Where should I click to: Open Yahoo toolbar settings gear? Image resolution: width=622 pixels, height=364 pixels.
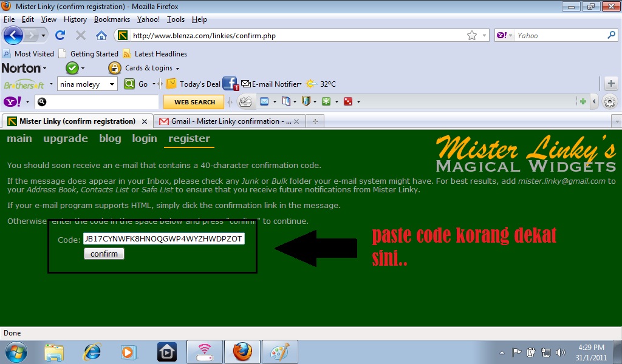[x=610, y=102]
